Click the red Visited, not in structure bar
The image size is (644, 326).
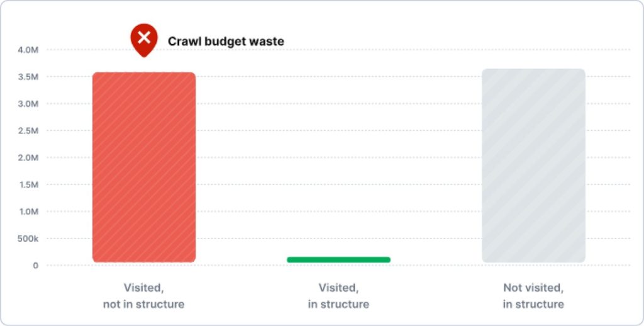tap(144, 167)
